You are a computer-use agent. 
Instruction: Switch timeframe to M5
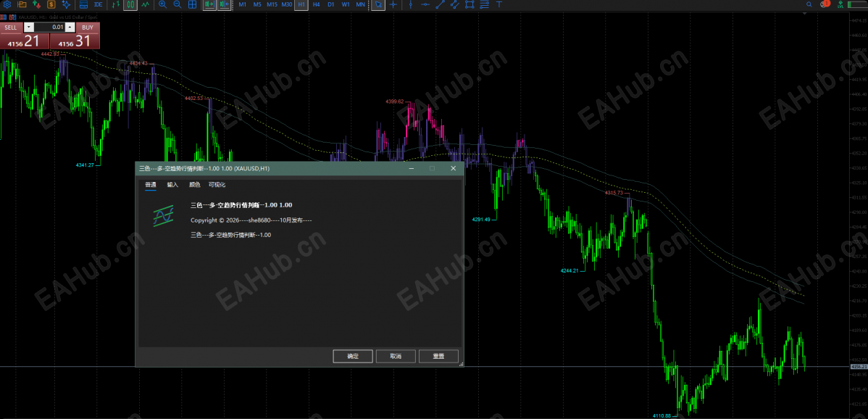(257, 4)
